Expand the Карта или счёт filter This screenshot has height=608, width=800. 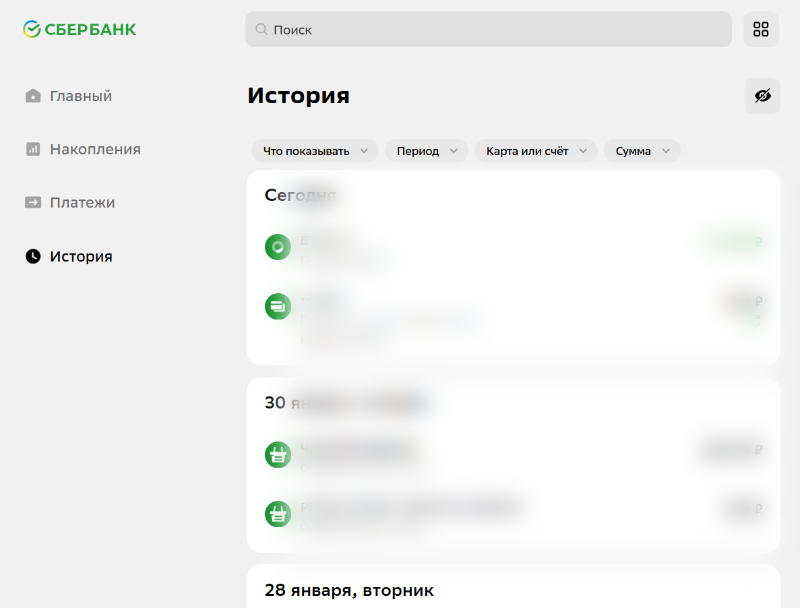coord(535,151)
